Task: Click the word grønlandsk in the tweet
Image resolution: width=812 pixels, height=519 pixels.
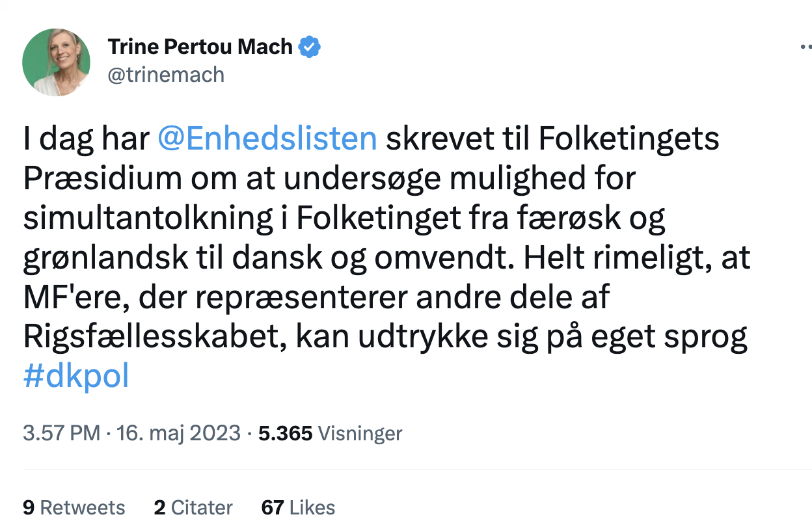Action: click(105, 258)
